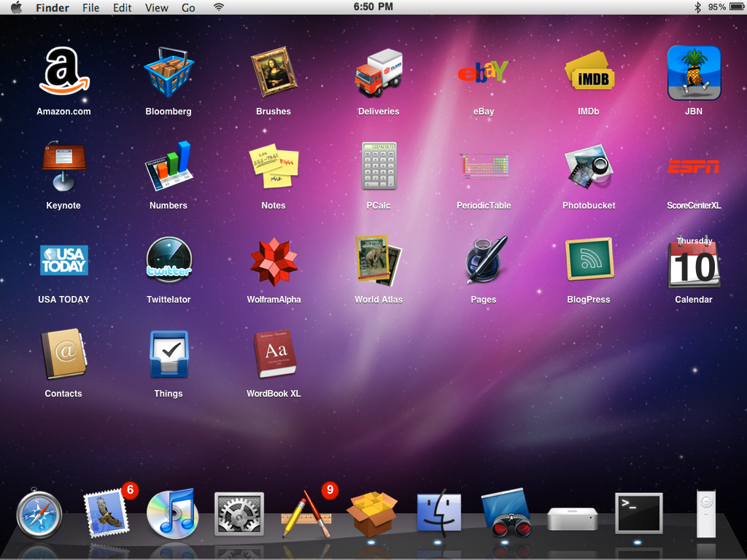The height and width of the screenshot is (560, 747).
Task: Click the Bluetooth status icon
Action: click(697, 7)
